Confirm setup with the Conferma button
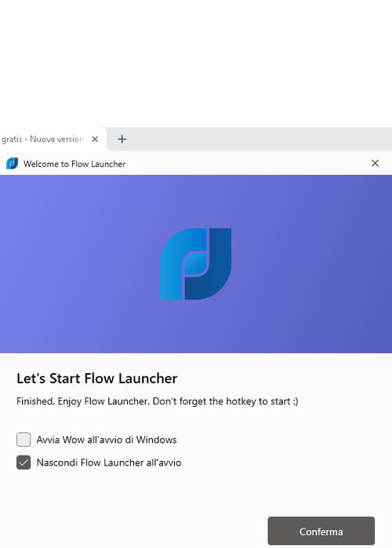Viewport: 392px width, 548px height. [321, 532]
